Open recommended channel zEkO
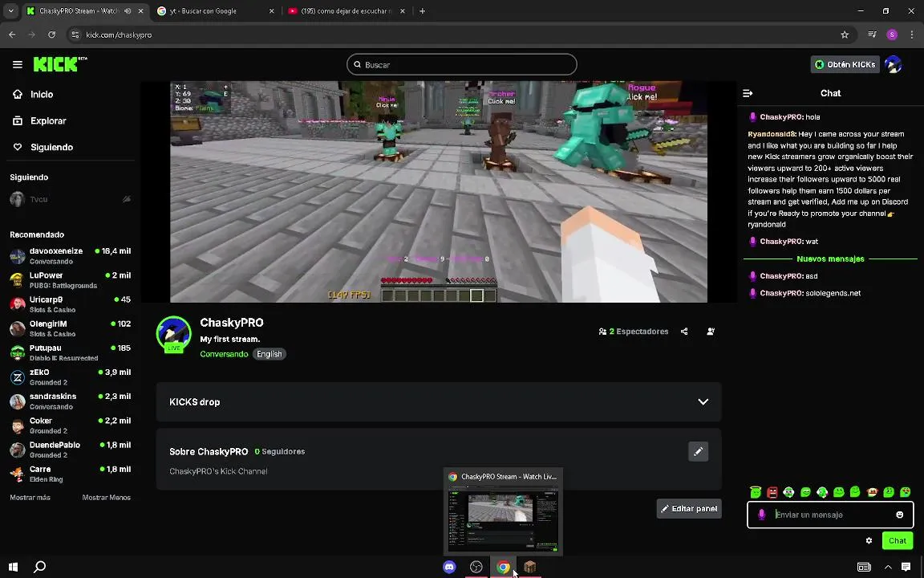The height and width of the screenshot is (578, 924). coord(70,377)
